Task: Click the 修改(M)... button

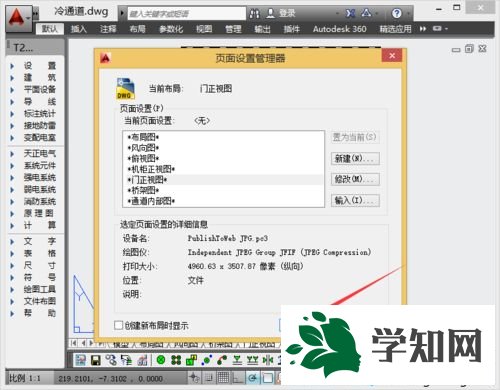Action: (355, 179)
